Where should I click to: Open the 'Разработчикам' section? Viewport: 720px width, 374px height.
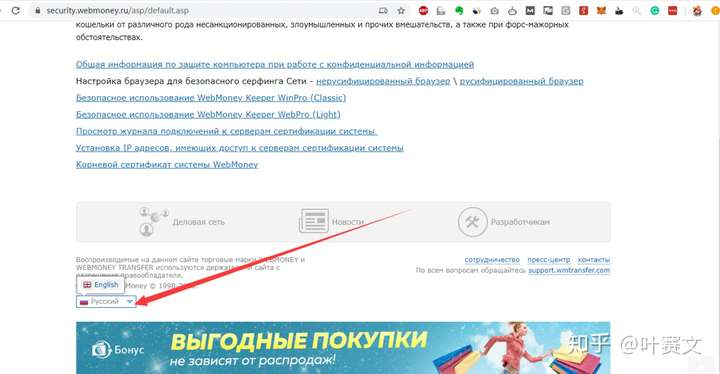(520, 222)
